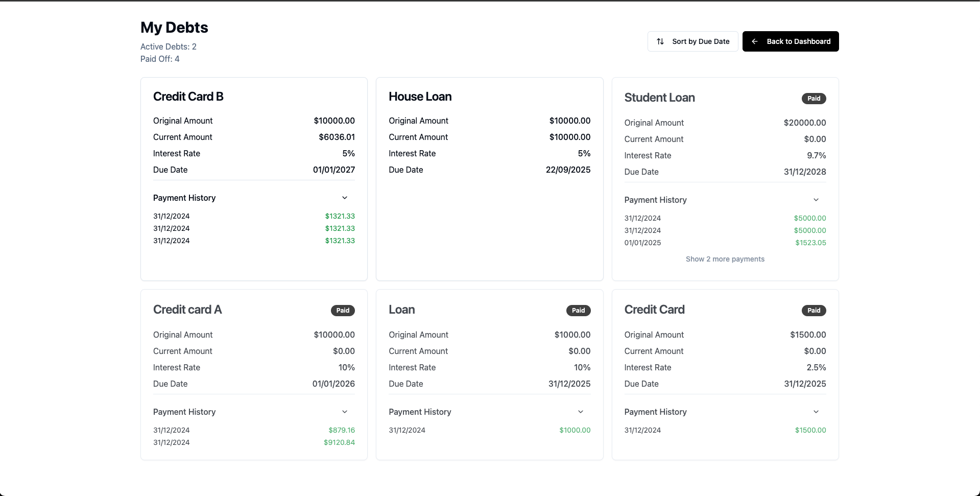Sort debts by due date

tap(692, 41)
